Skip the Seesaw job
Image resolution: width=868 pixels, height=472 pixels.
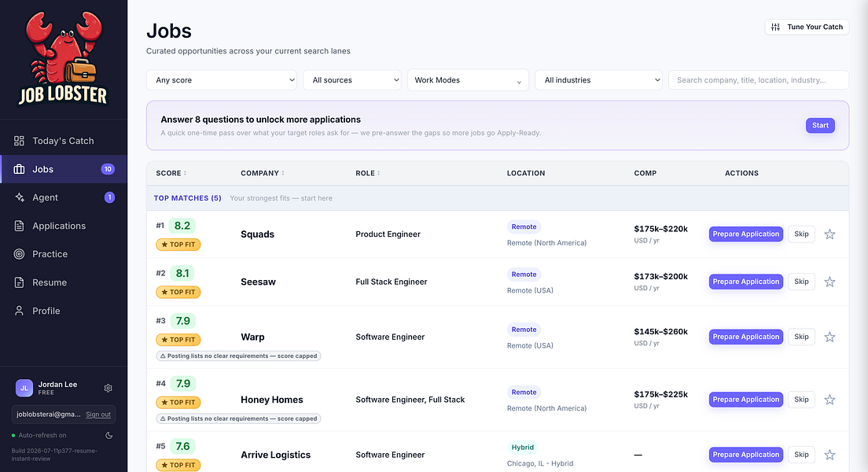click(x=801, y=282)
